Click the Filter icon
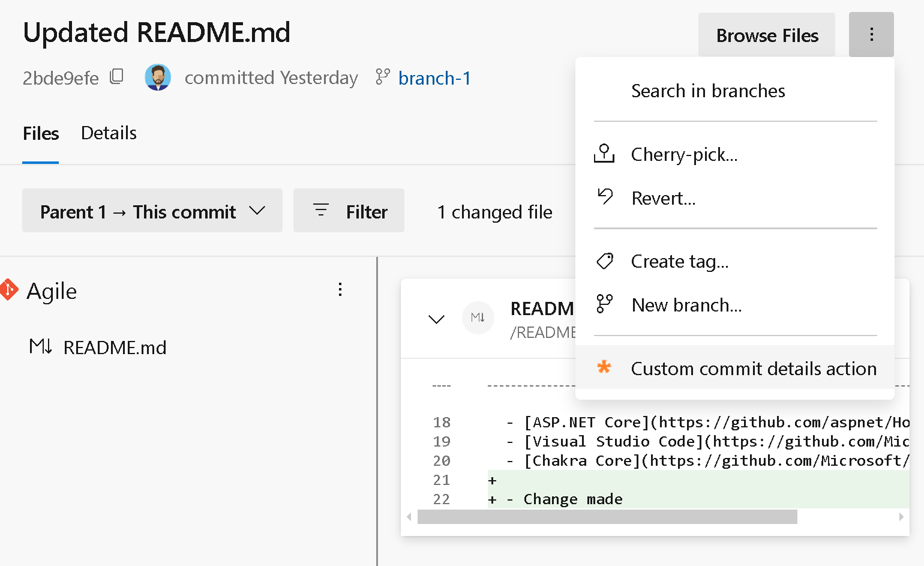This screenshot has width=924, height=566. click(321, 211)
